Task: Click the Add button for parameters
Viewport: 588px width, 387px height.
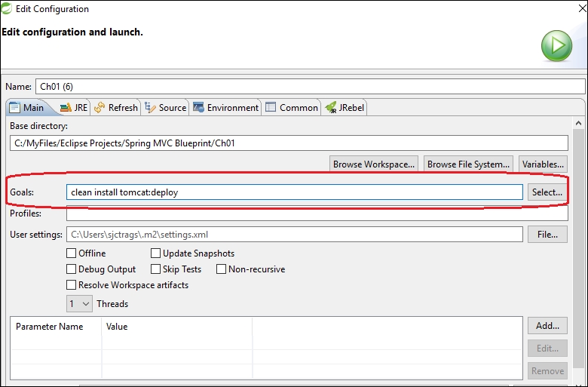Action: click(547, 326)
